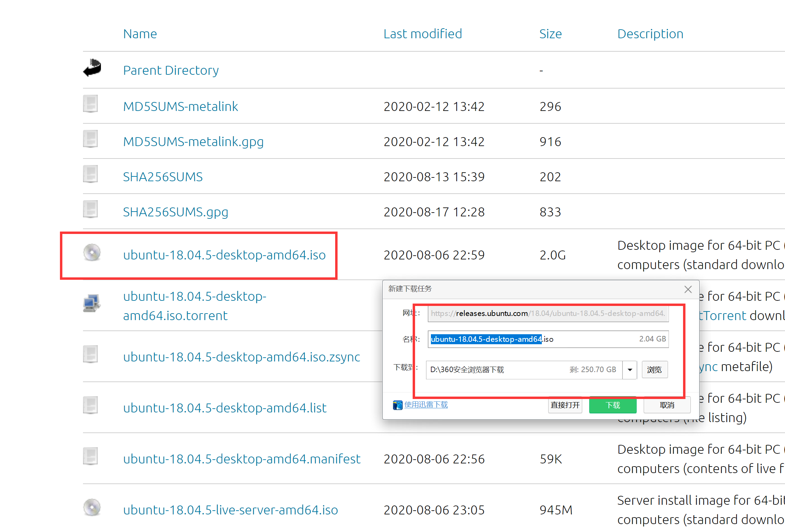
Task: Open the download location dropdown arrow
Action: (x=630, y=369)
